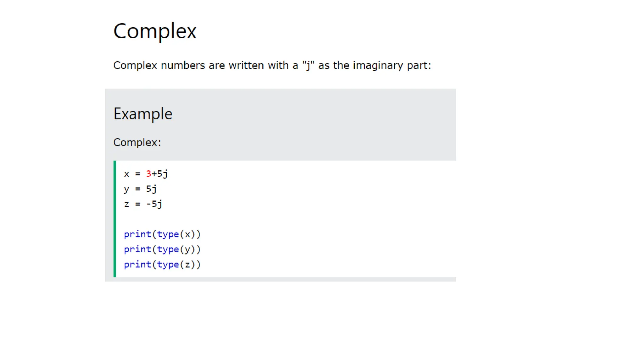Viewport: 644px width, 362px height.
Task: Click the print(type(x)) code line
Action: click(162, 234)
